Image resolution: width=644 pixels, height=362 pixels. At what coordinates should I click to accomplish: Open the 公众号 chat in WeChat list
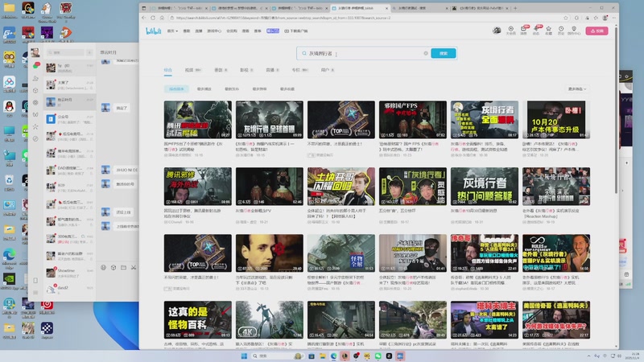pos(70,119)
